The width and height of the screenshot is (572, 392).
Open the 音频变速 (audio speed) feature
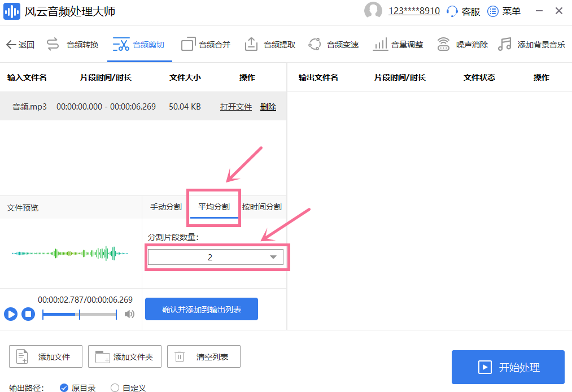coord(342,43)
